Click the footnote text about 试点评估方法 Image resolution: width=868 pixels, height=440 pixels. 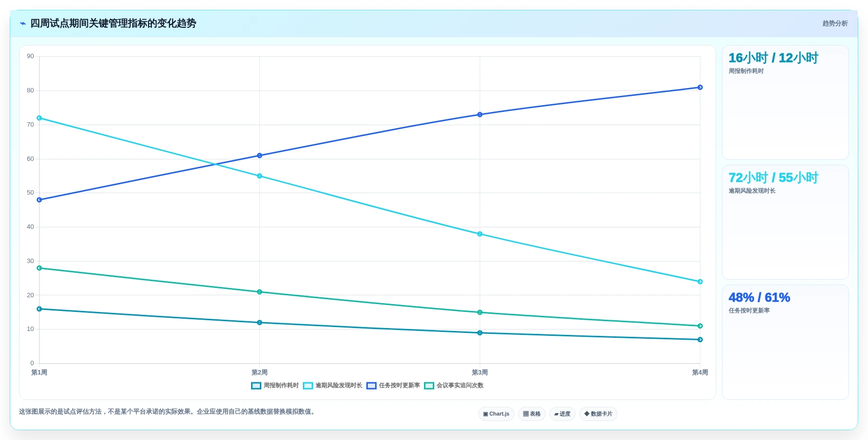coord(168,412)
